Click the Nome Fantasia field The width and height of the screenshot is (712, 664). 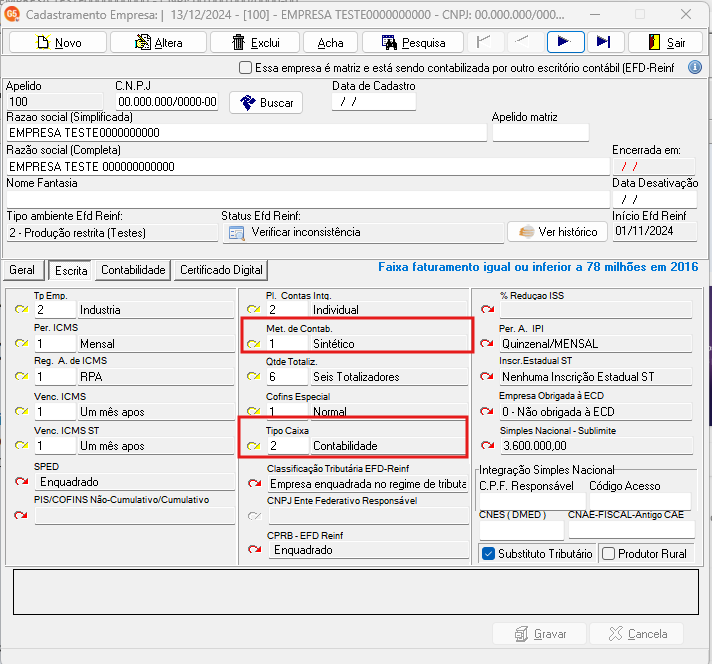point(308,199)
